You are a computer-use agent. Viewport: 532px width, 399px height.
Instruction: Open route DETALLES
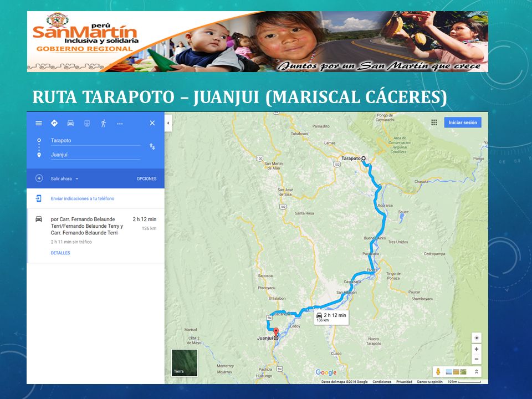click(x=60, y=253)
